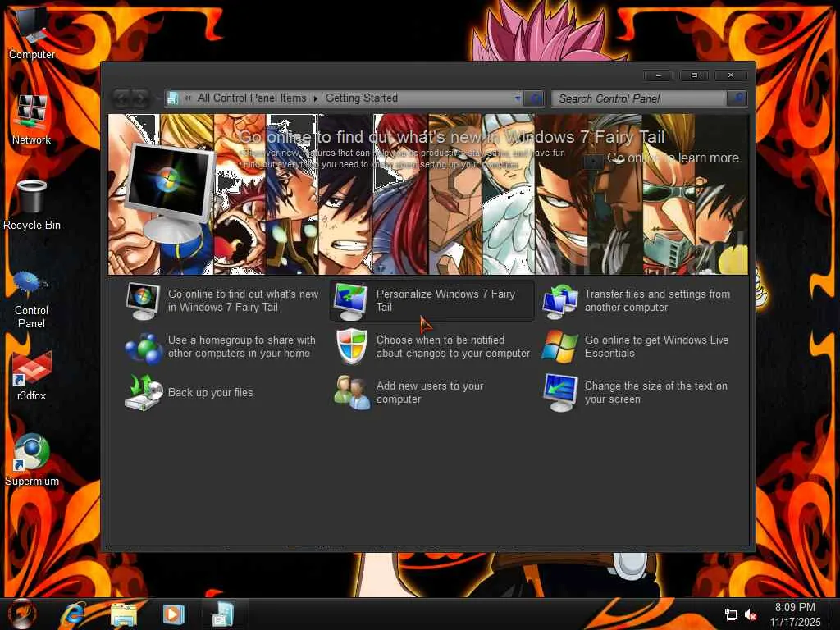Click the homegroup spheres icon
Image resolution: width=840 pixels, height=630 pixels.
click(144, 348)
